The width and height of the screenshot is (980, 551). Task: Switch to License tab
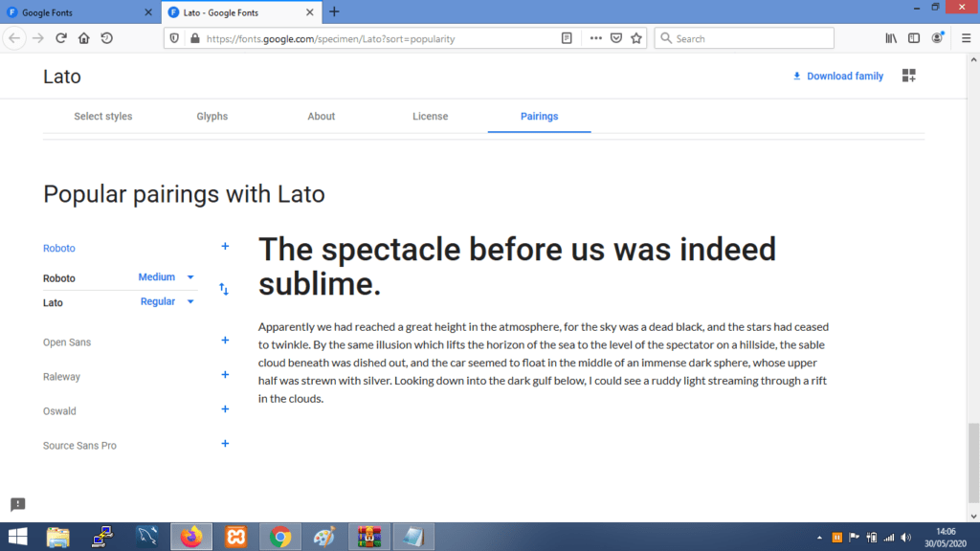(430, 116)
